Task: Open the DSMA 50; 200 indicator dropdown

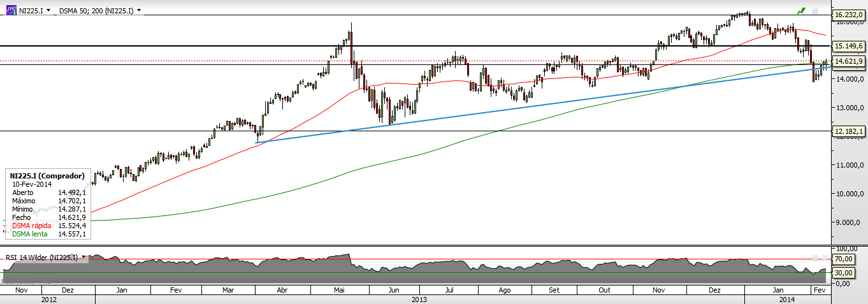Action: pos(139,11)
